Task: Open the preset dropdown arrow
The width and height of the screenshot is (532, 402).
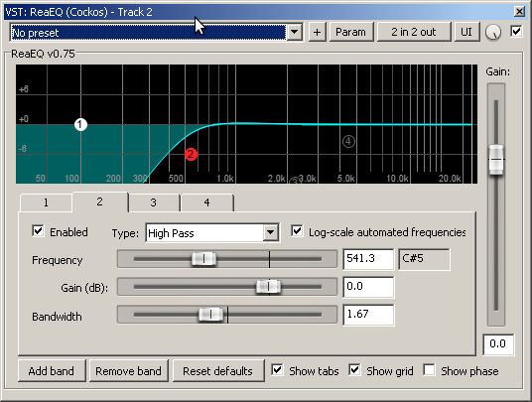Action: tap(294, 32)
